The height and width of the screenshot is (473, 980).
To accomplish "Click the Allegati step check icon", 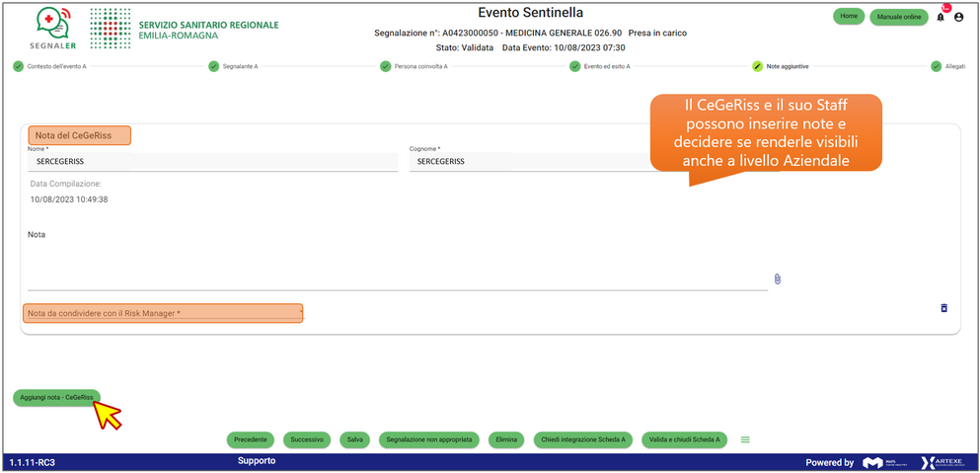I will pyautogui.click(x=936, y=66).
